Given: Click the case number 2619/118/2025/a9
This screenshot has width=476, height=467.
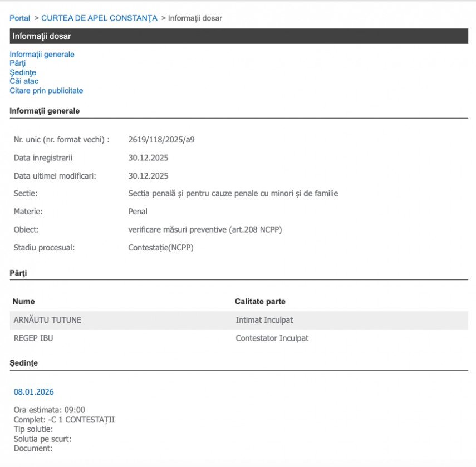Looking at the screenshot, I should pos(161,140).
